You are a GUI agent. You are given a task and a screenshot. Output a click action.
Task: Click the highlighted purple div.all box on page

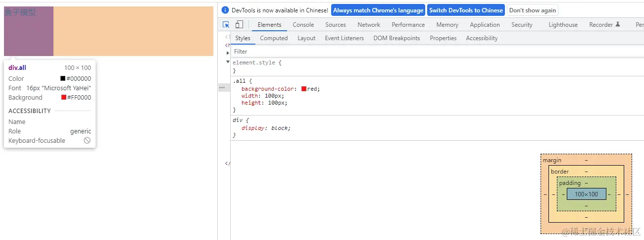[x=29, y=31]
